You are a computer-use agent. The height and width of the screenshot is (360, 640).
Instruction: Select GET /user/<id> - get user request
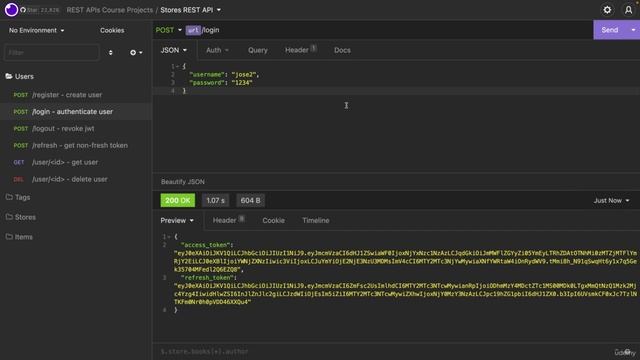(76, 162)
